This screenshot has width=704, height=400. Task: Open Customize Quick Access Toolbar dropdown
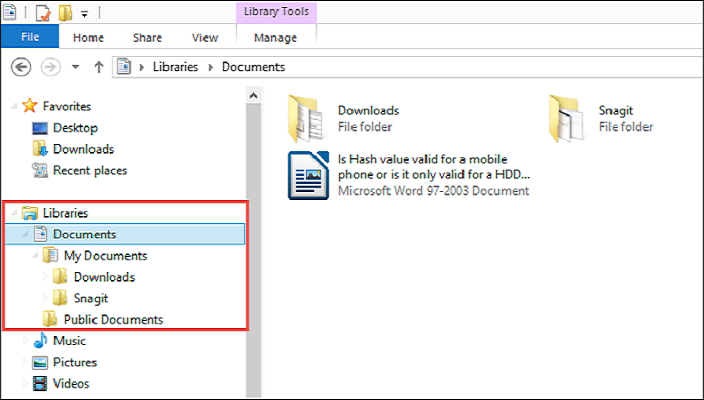tap(84, 14)
